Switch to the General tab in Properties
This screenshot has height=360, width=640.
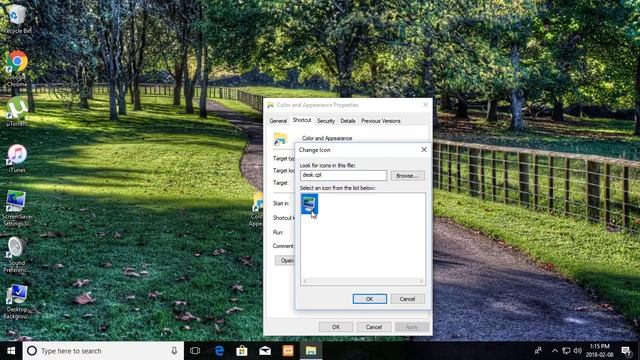point(278,121)
